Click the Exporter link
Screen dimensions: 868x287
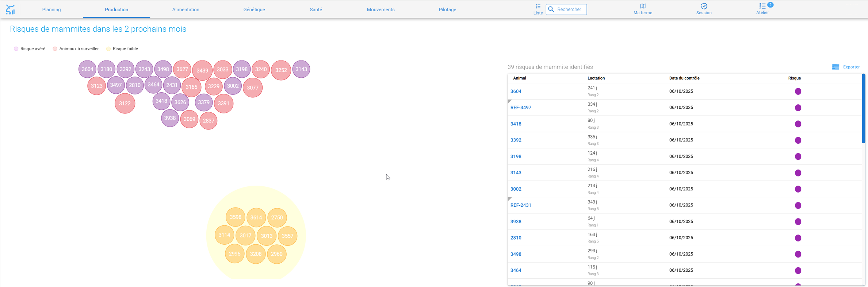coord(851,67)
